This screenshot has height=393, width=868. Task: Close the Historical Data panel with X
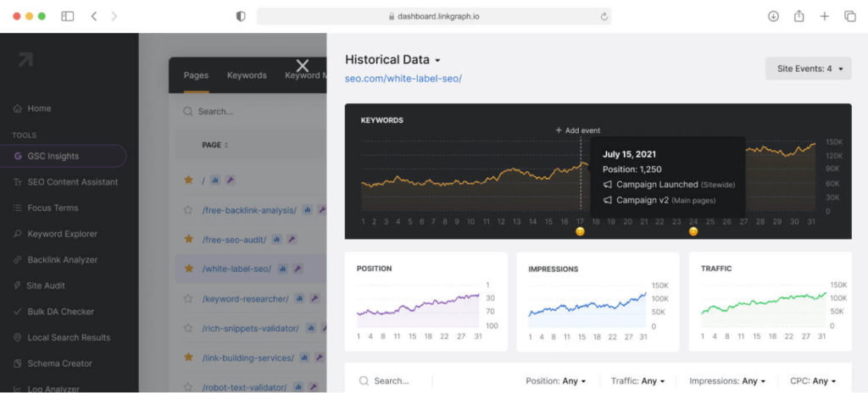(x=303, y=66)
